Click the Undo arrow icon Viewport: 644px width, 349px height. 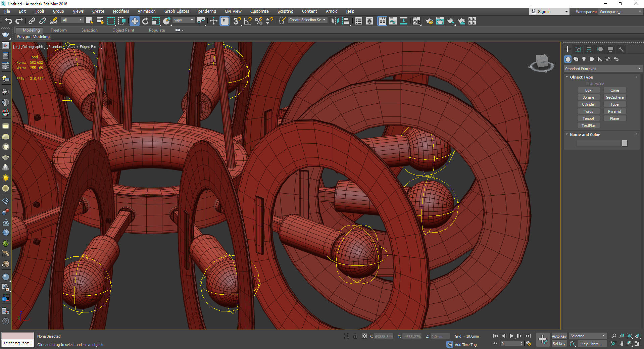pyautogui.click(x=8, y=21)
